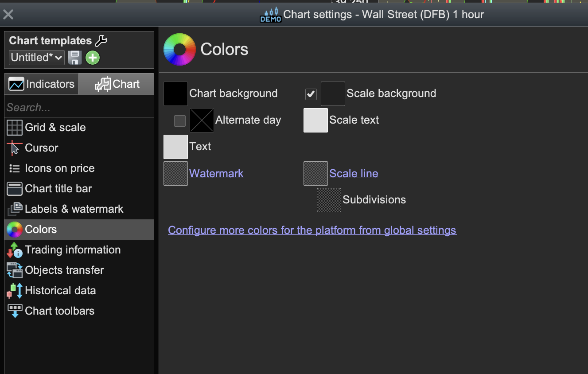Click the save template floppy disk icon
588x374 pixels.
coord(75,58)
